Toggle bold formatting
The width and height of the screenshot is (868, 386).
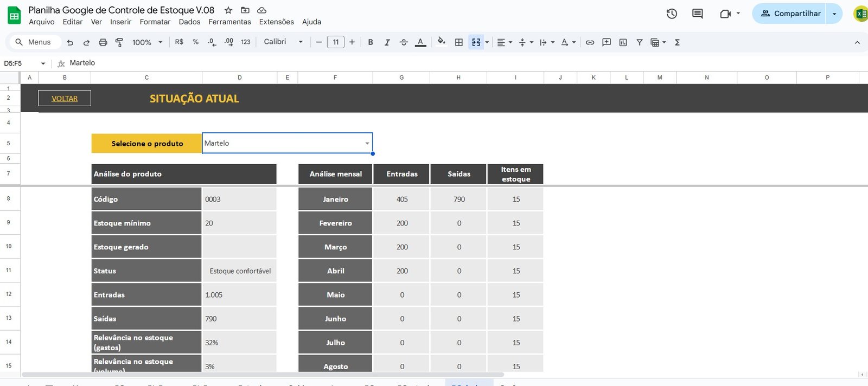[371, 42]
